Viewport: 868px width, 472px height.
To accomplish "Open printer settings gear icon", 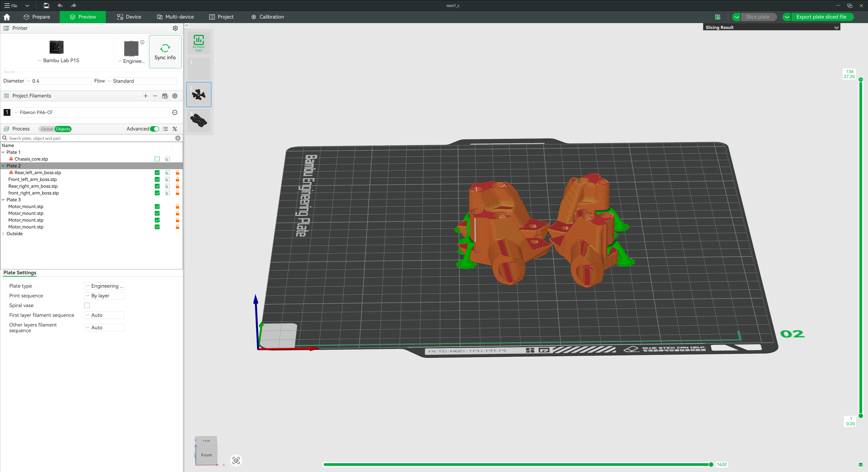I will pyautogui.click(x=175, y=28).
